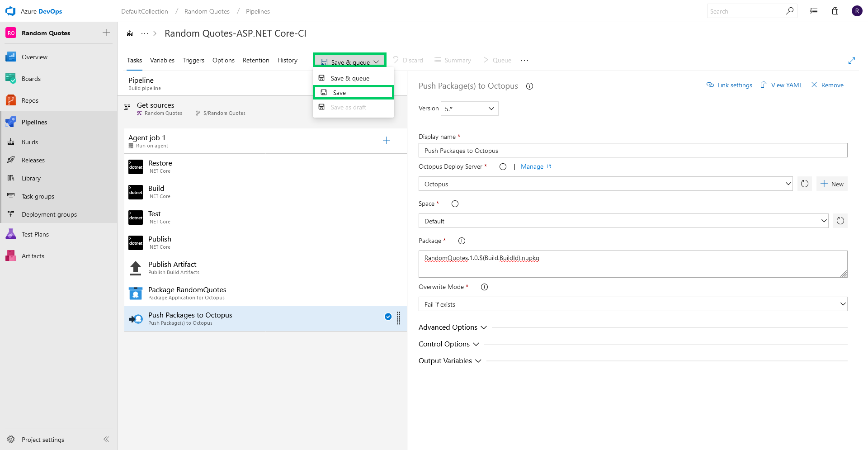Click the Display name input field

[x=633, y=150]
